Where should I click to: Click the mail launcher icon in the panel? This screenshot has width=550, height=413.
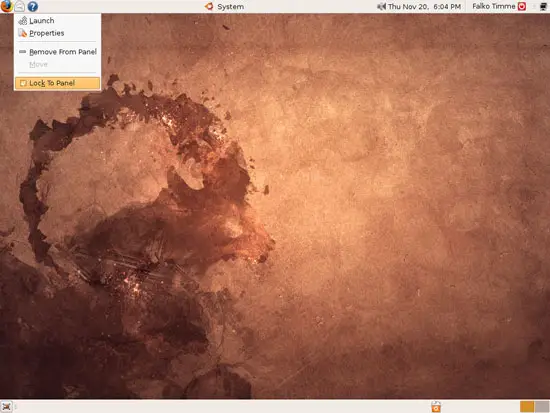pos(19,6)
